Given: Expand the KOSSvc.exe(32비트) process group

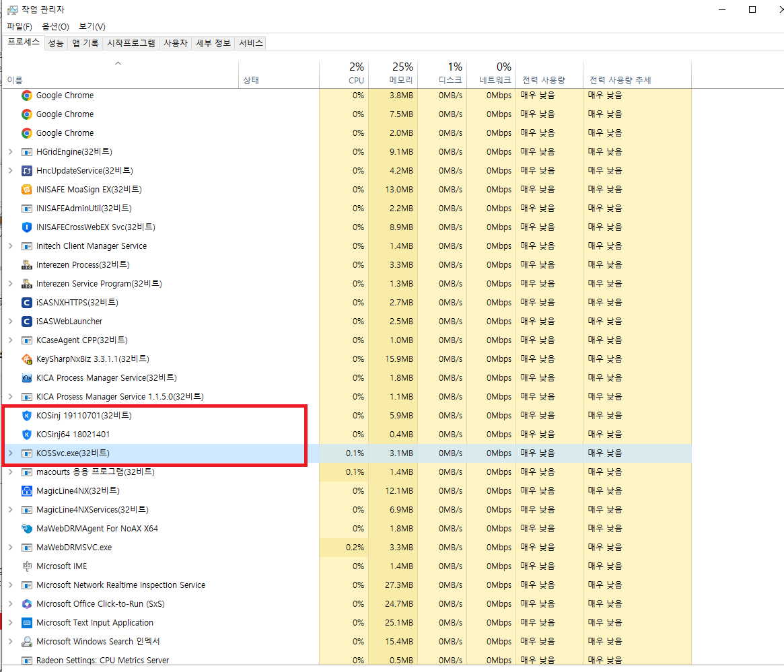Looking at the screenshot, I should pyautogui.click(x=11, y=453).
